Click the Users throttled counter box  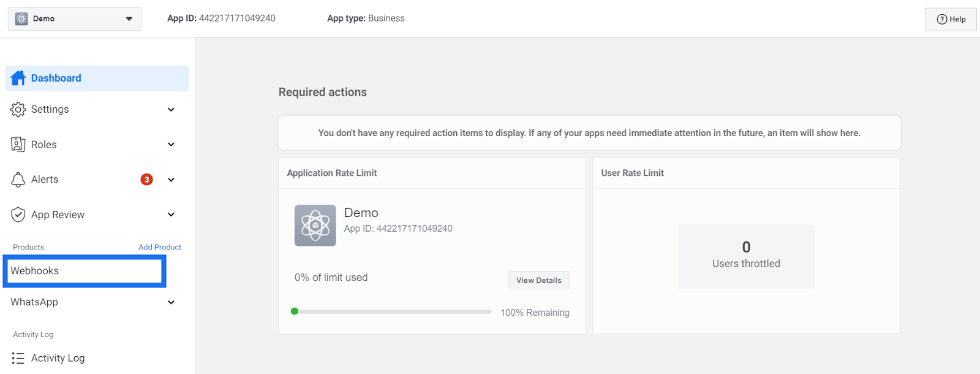coord(746,256)
